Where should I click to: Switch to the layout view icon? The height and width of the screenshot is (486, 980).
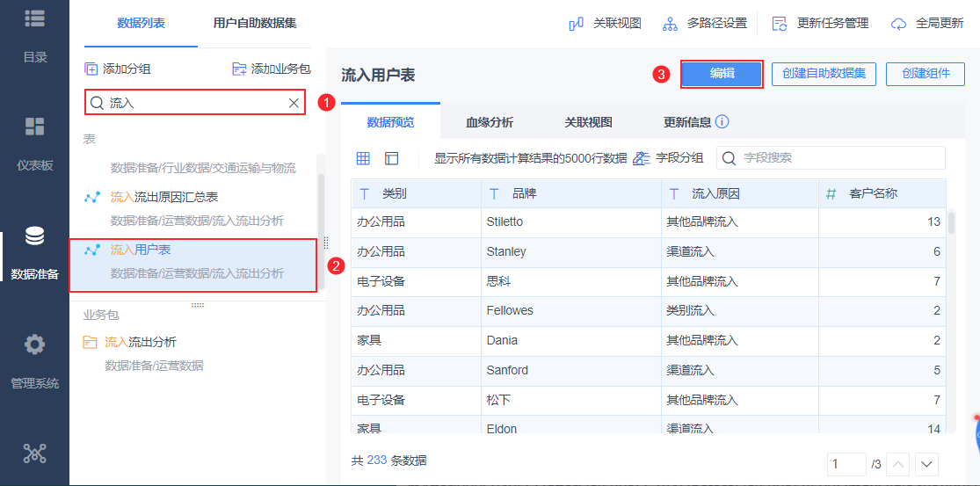[392, 158]
